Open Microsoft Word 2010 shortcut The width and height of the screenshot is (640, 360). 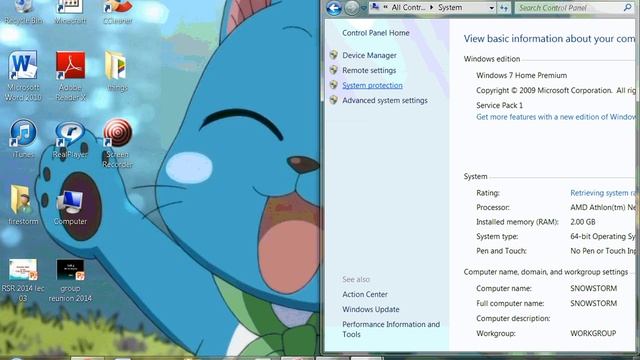coord(23,76)
